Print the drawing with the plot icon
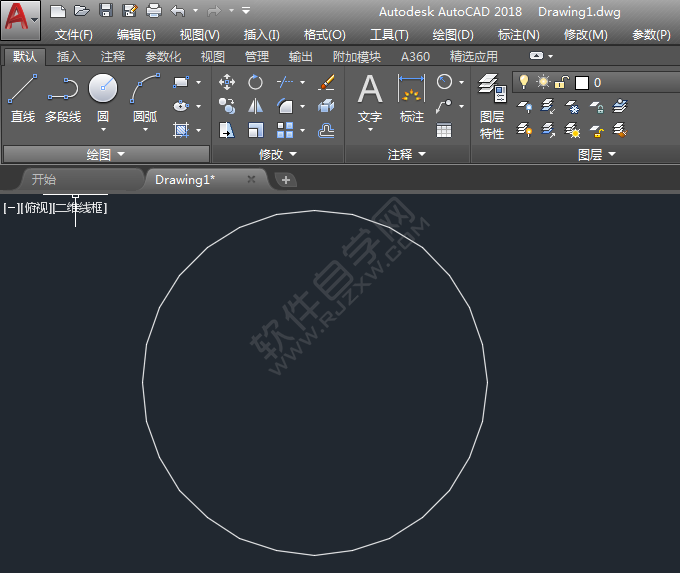This screenshot has width=680, height=573. 154,10
